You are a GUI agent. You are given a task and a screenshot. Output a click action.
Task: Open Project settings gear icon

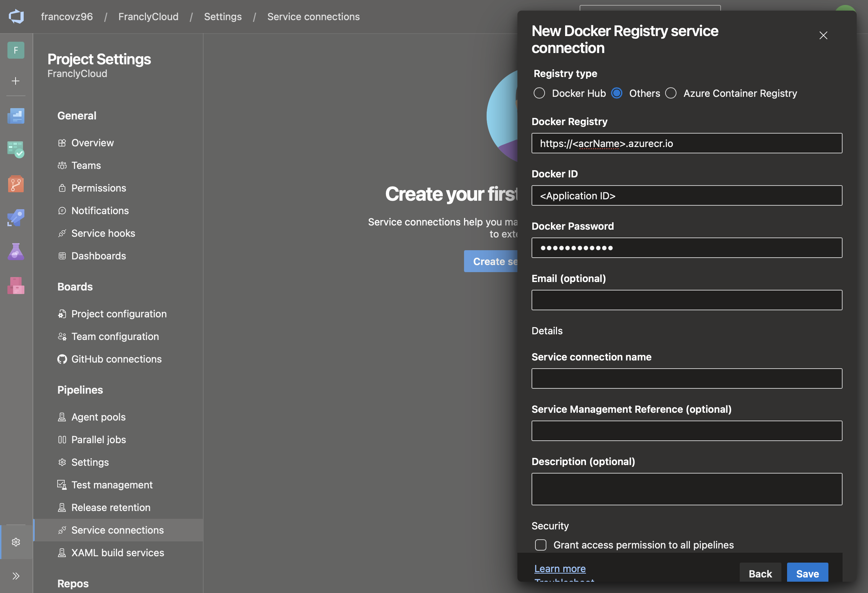[x=16, y=542]
